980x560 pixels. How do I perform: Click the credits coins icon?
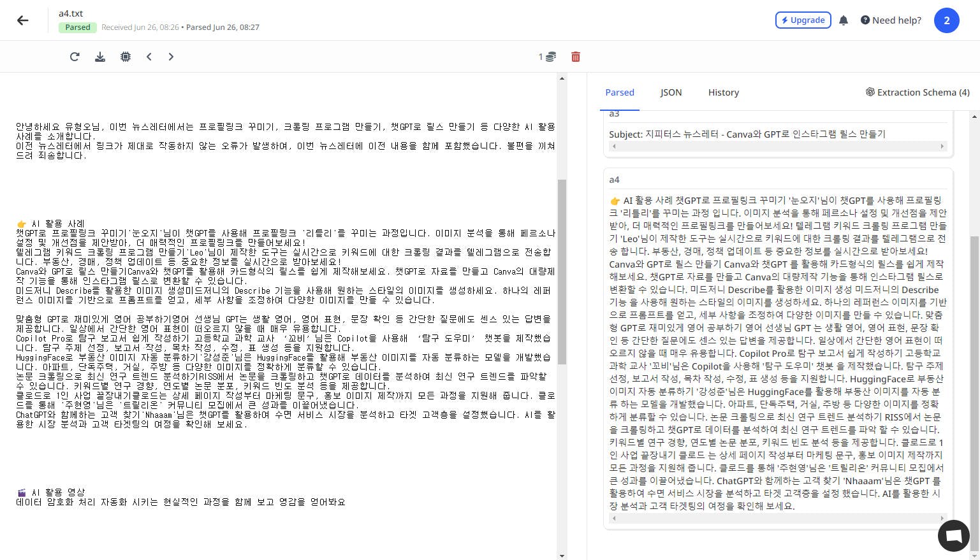point(550,57)
